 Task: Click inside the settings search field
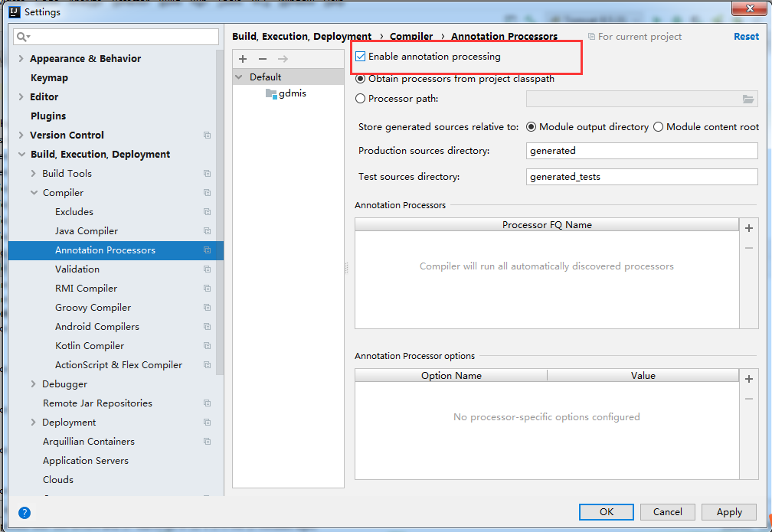(115, 36)
